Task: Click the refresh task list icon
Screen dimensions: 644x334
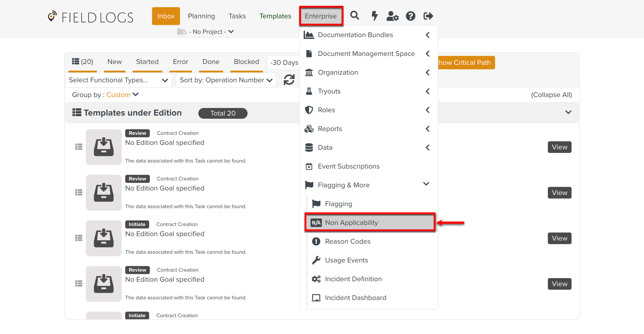Action: tap(289, 80)
